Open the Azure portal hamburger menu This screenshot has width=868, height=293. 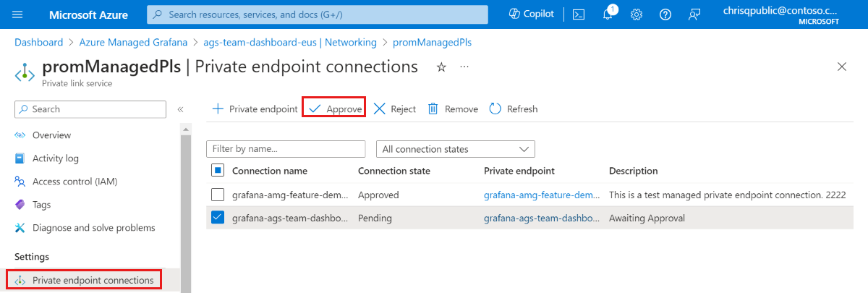(18, 14)
